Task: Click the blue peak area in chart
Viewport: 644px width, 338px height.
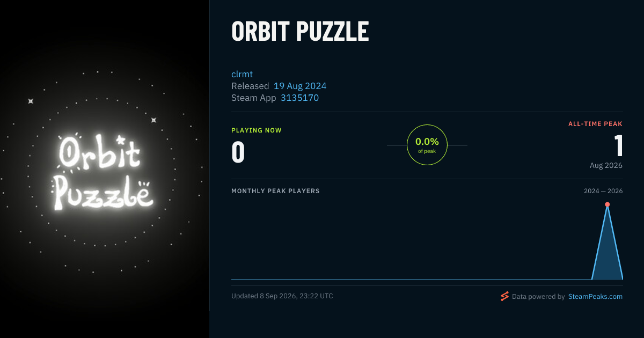Action: pyautogui.click(x=607, y=258)
